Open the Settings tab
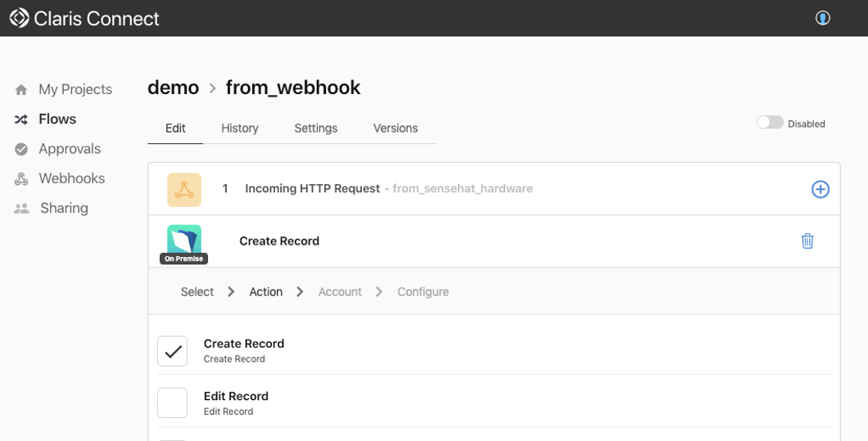The height and width of the screenshot is (441, 868). (315, 128)
